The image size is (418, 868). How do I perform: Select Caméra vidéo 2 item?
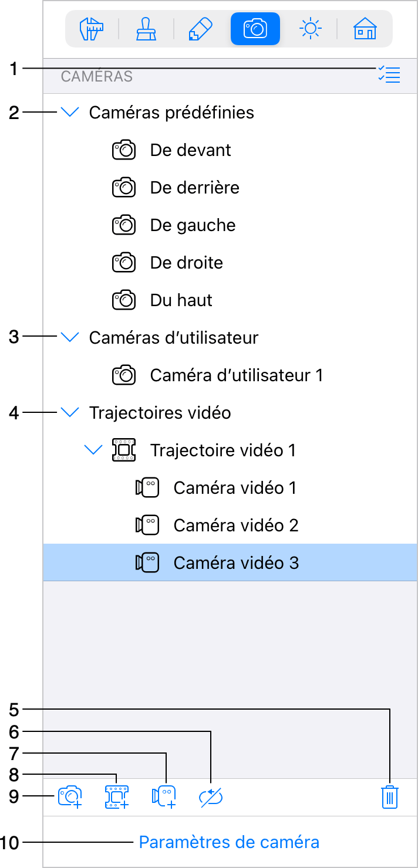pyautogui.click(x=230, y=525)
